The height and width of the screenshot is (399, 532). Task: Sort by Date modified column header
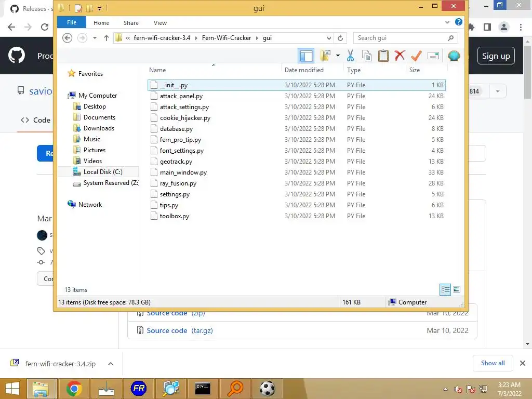click(x=304, y=70)
